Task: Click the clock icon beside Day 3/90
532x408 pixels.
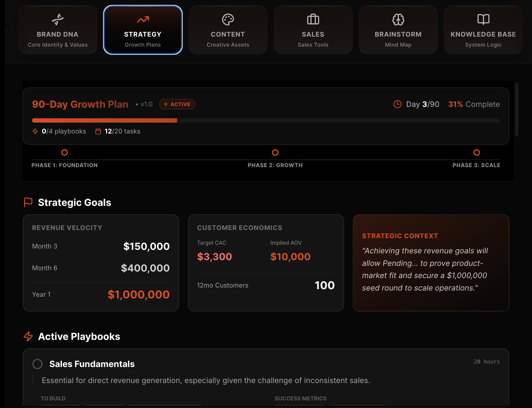Action: [397, 104]
